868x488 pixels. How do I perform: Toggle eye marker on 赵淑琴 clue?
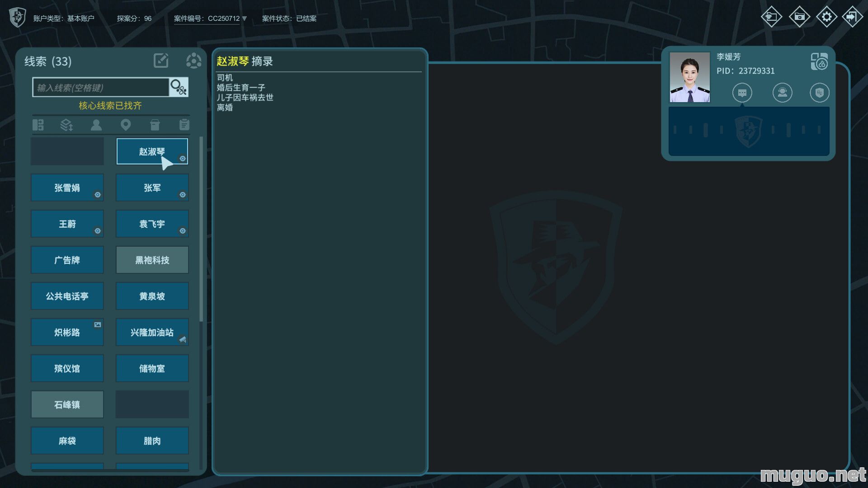pyautogui.click(x=183, y=159)
